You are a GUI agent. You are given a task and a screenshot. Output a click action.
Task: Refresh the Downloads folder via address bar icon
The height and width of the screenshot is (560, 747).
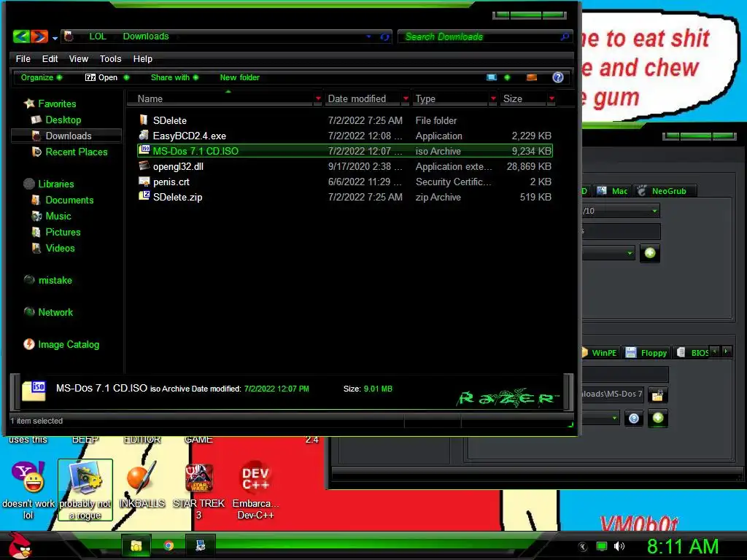pos(384,36)
